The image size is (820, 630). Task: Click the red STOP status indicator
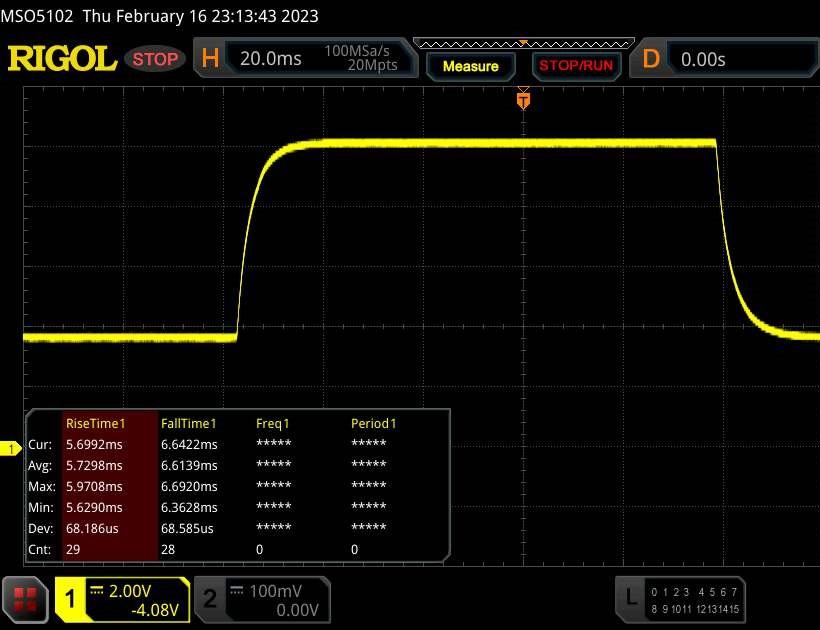click(157, 59)
